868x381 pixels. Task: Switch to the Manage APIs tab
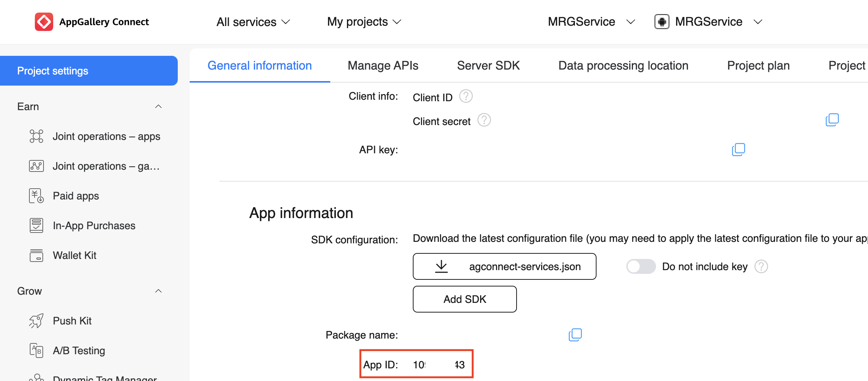click(383, 65)
